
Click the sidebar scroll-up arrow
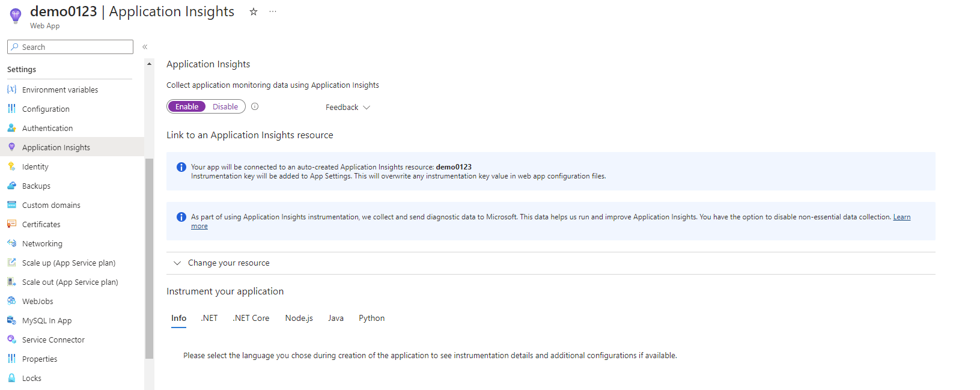coord(149,64)
